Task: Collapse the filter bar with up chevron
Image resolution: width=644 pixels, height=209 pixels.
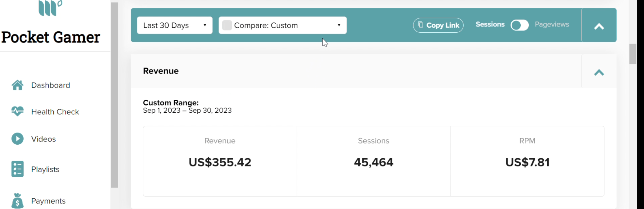Action: point(599,26)
